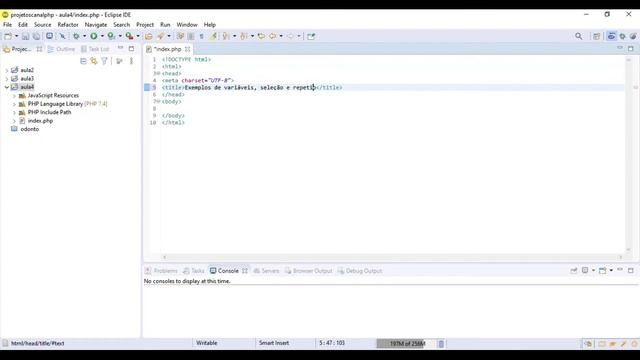Screen dimensions: 640x360
Task: Click the green Run toolbar button
Action: click(x=94, y=36)
